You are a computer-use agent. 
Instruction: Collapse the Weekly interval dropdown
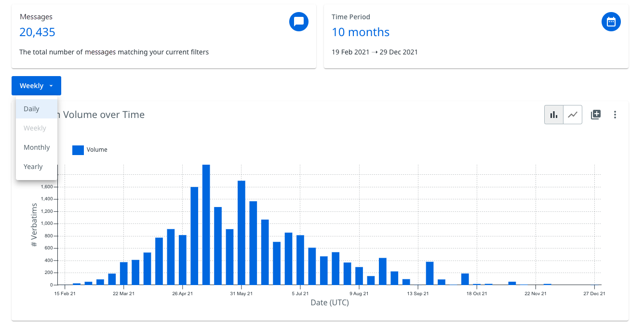tap(36, 86)
